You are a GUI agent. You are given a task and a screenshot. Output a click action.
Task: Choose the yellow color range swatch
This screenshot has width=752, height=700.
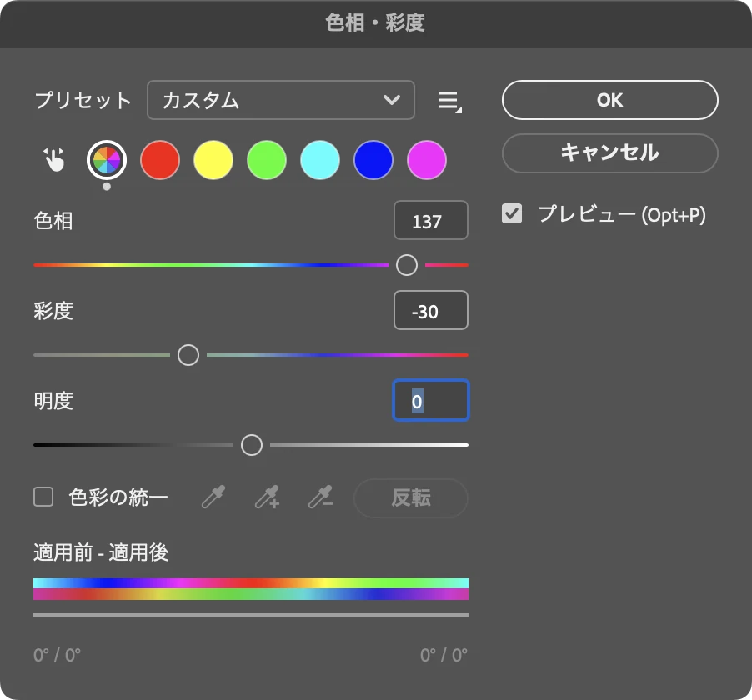tap(213, 160)
